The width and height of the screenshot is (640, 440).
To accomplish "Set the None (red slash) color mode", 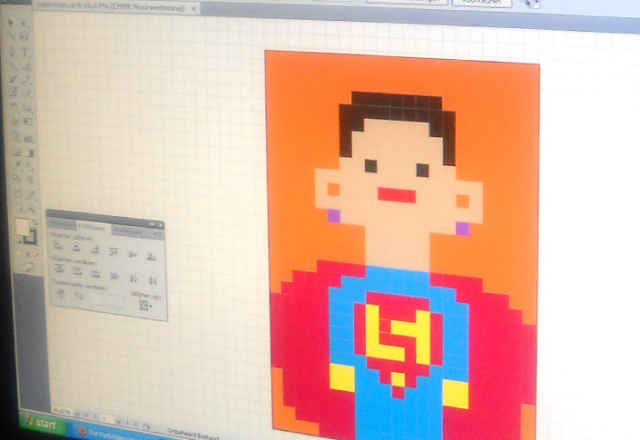I will [37, 255].
